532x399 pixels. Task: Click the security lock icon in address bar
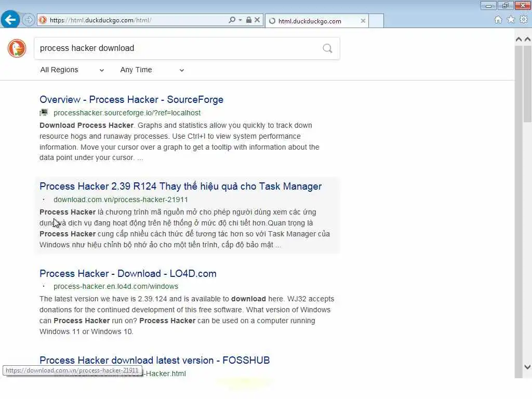249,20
